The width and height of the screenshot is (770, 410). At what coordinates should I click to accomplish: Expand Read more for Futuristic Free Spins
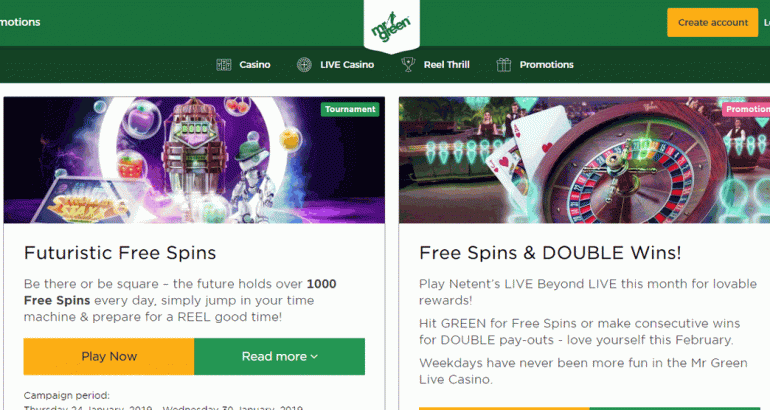(279, 356)
